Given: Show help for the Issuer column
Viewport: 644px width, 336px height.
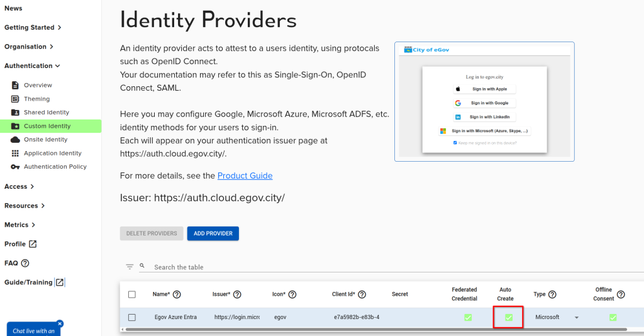Looking at the screenshot, I should [237, 294].
